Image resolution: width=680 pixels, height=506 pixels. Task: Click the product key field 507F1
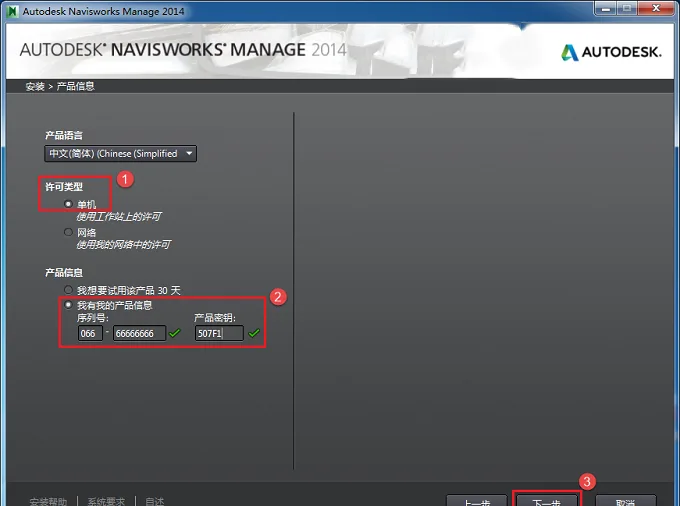(x=219, y=333)
